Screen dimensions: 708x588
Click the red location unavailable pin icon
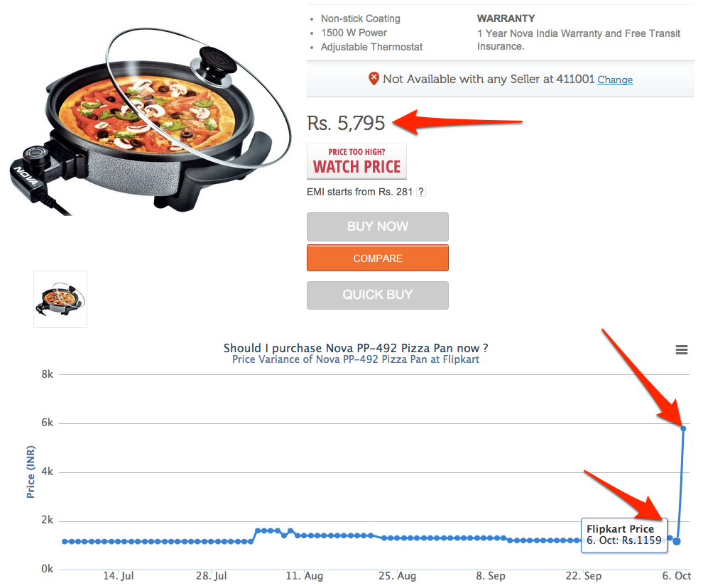[x=374, y=79]
